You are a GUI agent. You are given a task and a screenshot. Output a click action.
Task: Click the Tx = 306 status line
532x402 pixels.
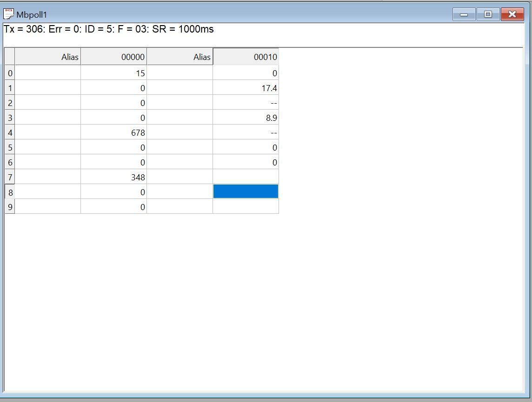tap(108, 29)
